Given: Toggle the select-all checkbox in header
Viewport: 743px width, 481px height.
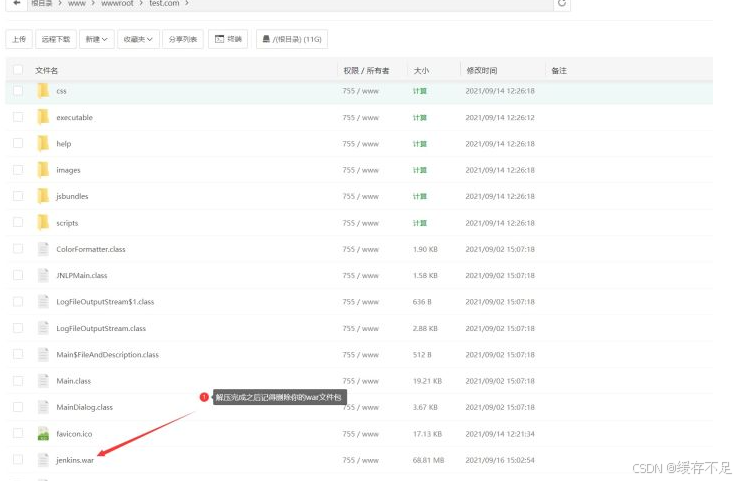Looking at the screenshot, I should [x=18, y=70].
